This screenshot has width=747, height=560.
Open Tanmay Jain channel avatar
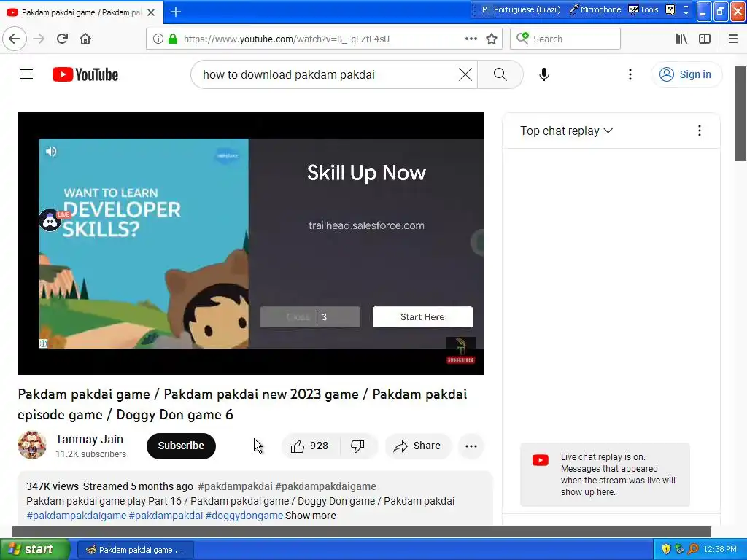click(32, 446)
